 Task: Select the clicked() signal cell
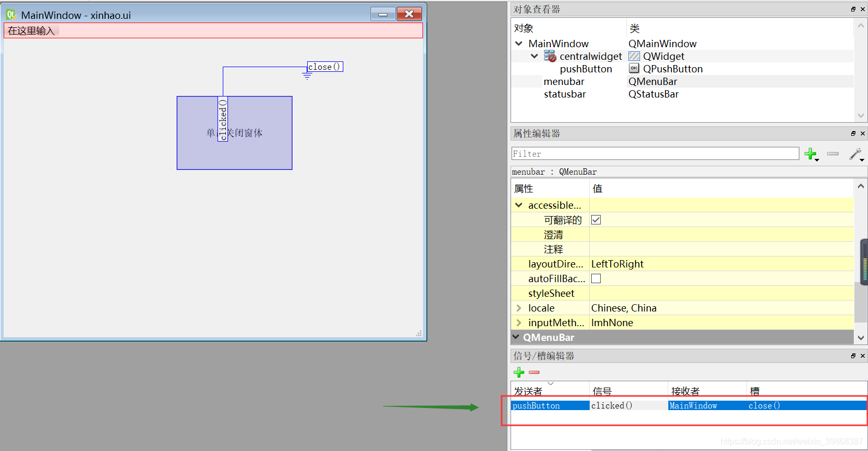coord(628,405)
